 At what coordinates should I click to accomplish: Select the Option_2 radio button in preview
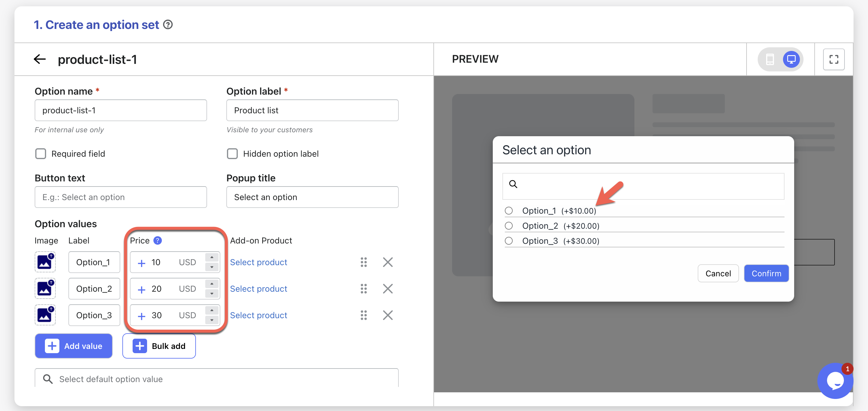(508, 226)
